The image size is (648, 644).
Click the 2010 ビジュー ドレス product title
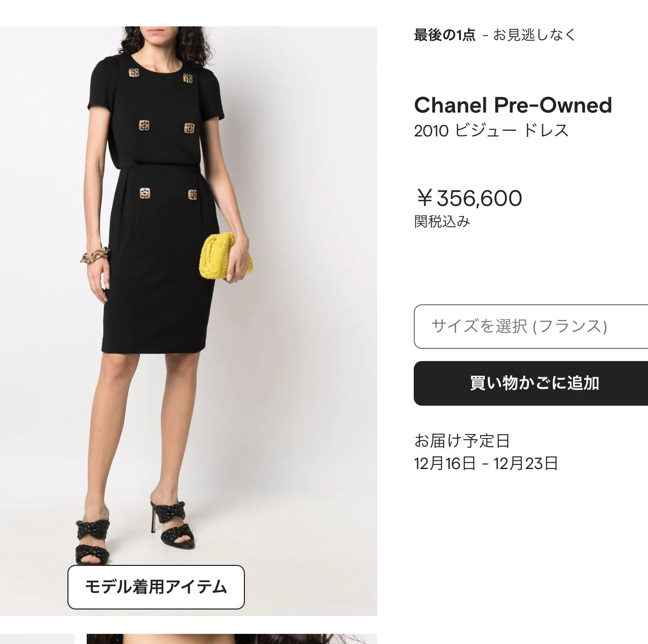click(x=491, y=131)
